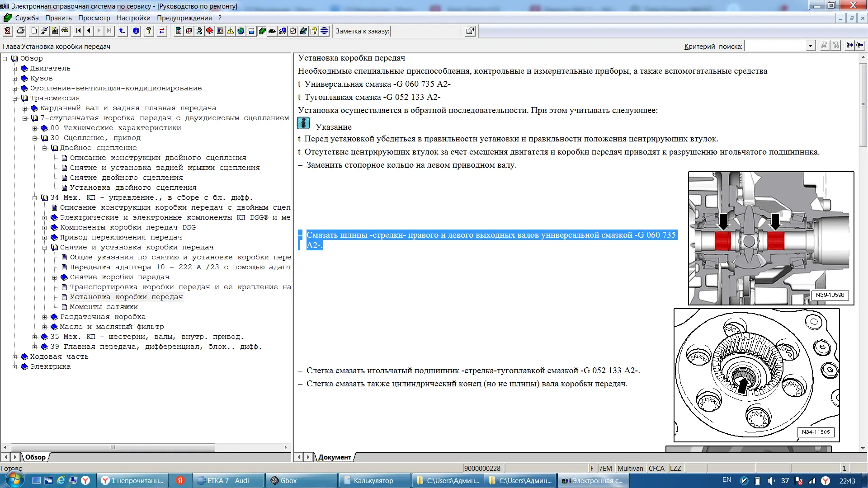Screen dimensions: 868x488
Task: Open the Служба menu
Action: coord(27,18)
